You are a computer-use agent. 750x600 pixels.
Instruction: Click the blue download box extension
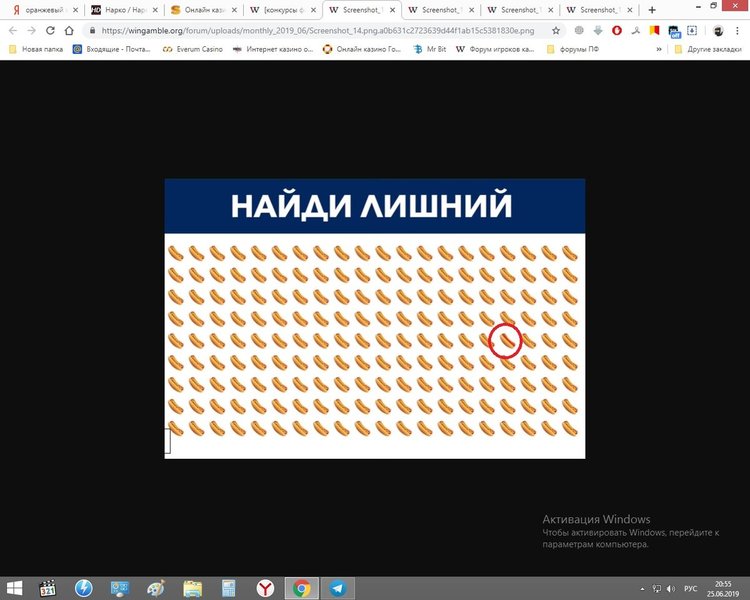692,31
